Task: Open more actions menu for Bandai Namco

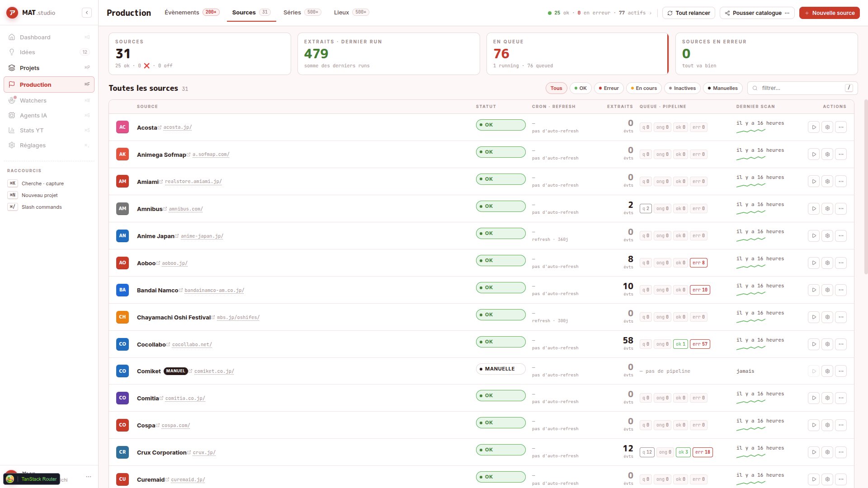Action: coord(841,290)
